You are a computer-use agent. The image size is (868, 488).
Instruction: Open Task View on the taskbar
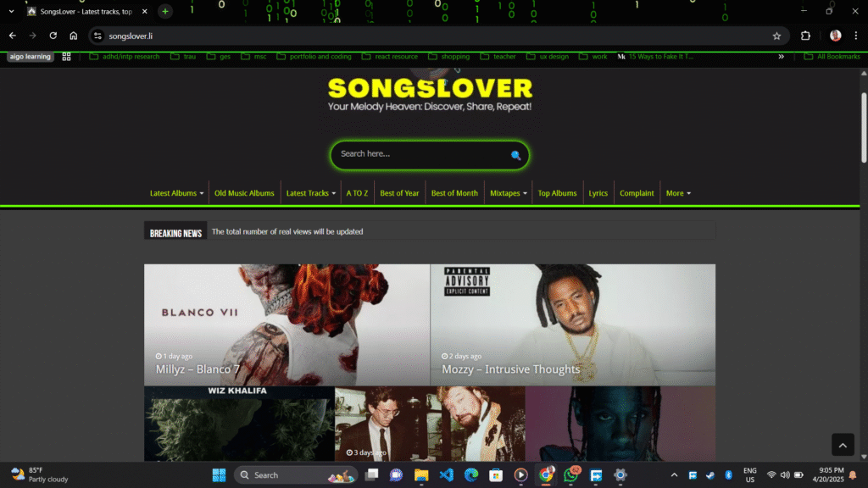pyautogui.click(x=371, y=474)
